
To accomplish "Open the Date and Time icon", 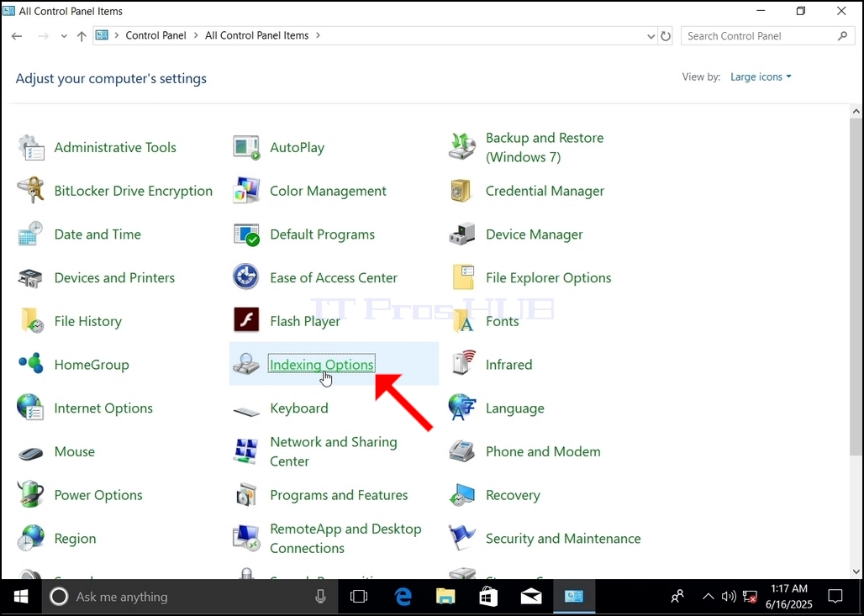I will coord(31,234).
